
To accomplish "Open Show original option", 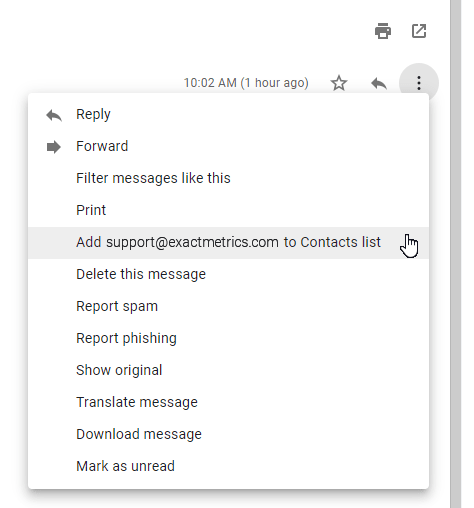I will [228, 370].
